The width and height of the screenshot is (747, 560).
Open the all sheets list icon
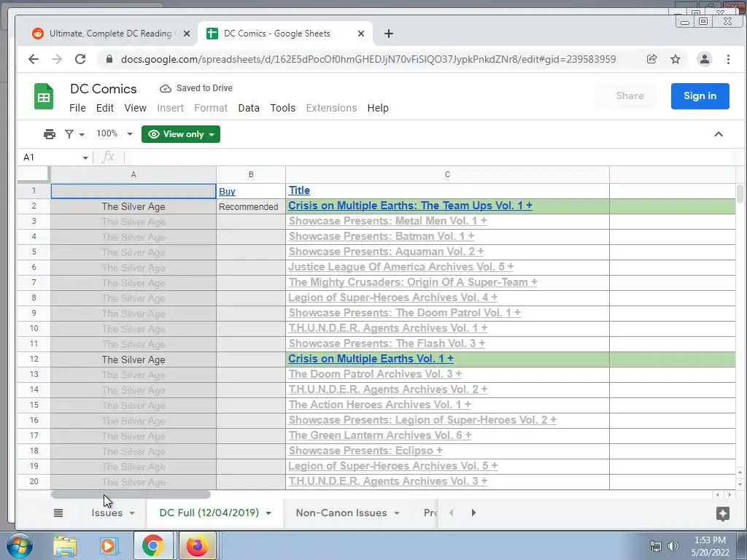tap(58, 513)
